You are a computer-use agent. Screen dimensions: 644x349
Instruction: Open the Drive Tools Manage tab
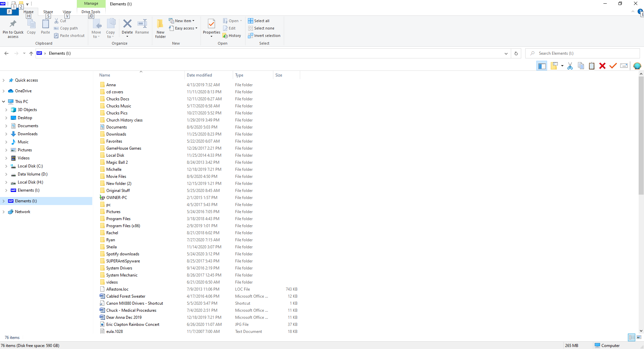click(x=91, y=3)
